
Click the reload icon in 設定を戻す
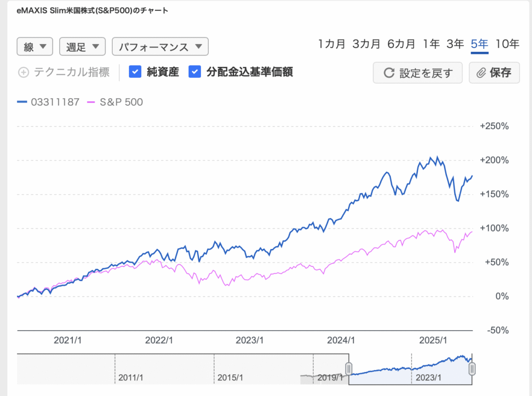tap(389, 73)
